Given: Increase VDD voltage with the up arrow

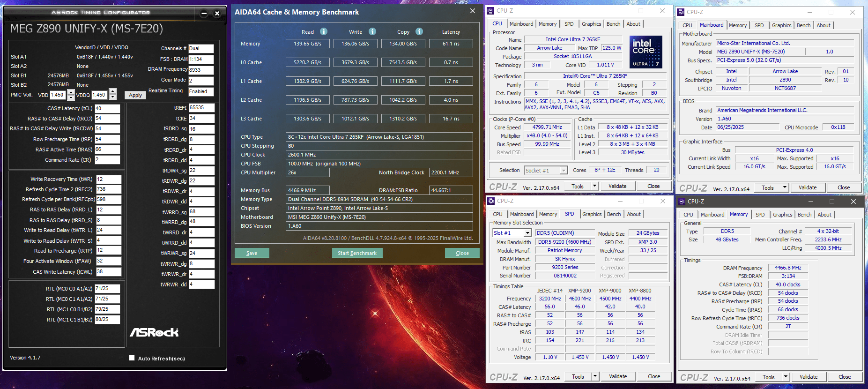Looking at the screenshot, I should [71, 92].
